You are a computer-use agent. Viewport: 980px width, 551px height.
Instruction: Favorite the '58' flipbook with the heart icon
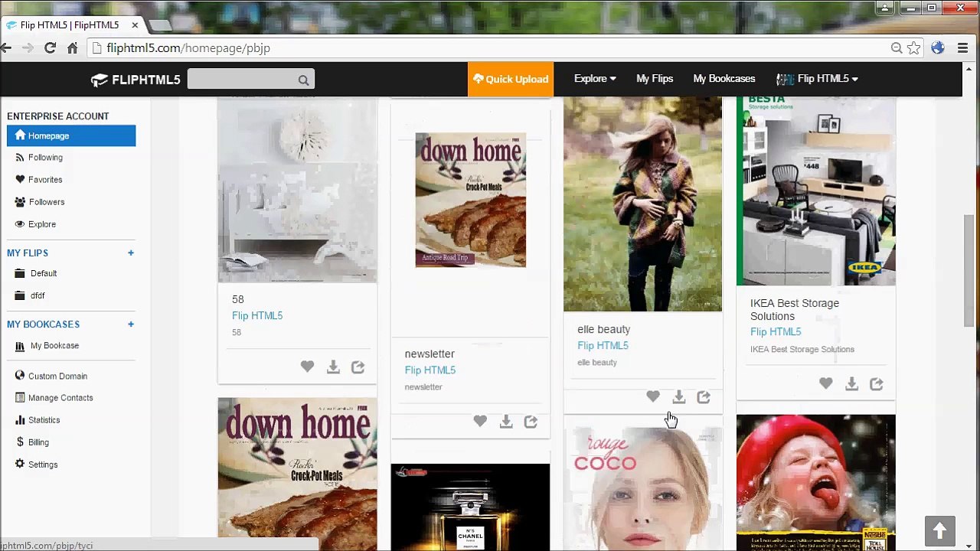(x=307, y=367)
